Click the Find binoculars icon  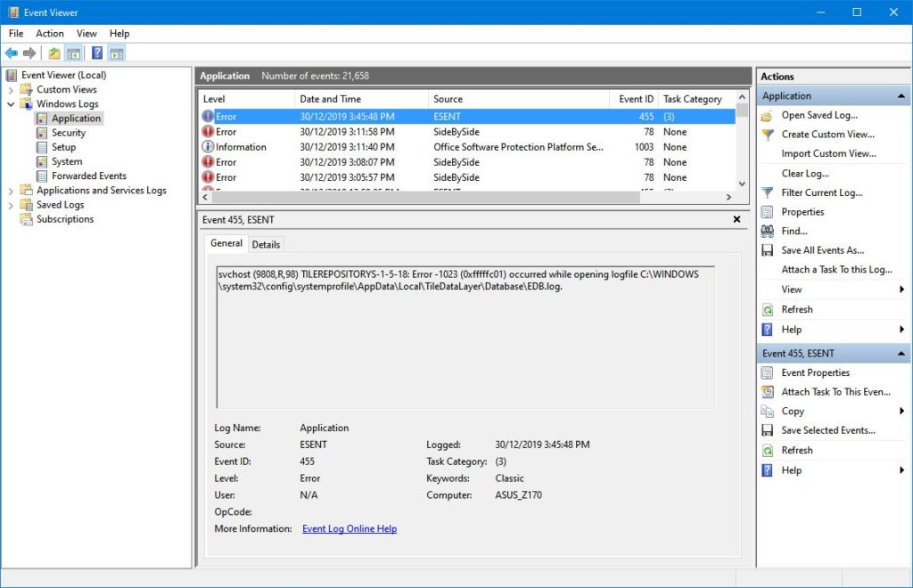pos(768,232)
